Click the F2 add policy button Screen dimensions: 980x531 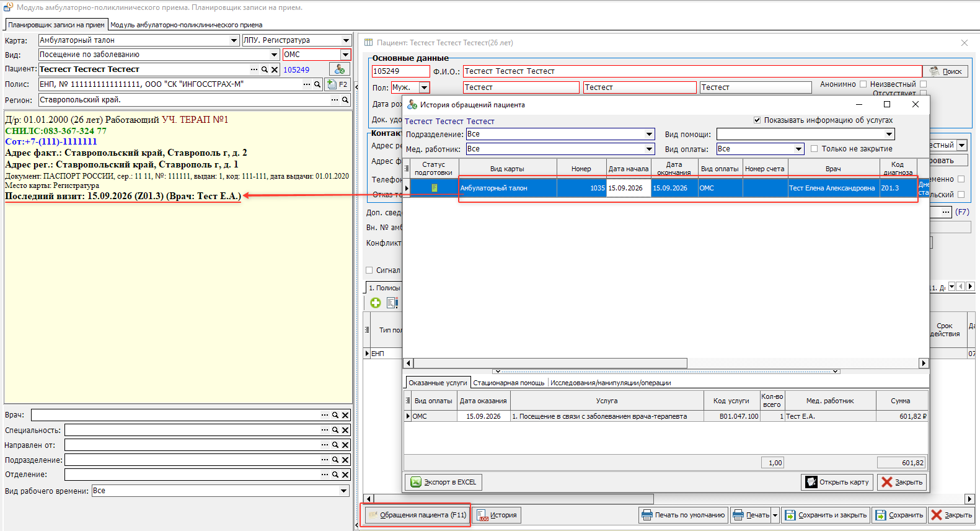(337, 84)
